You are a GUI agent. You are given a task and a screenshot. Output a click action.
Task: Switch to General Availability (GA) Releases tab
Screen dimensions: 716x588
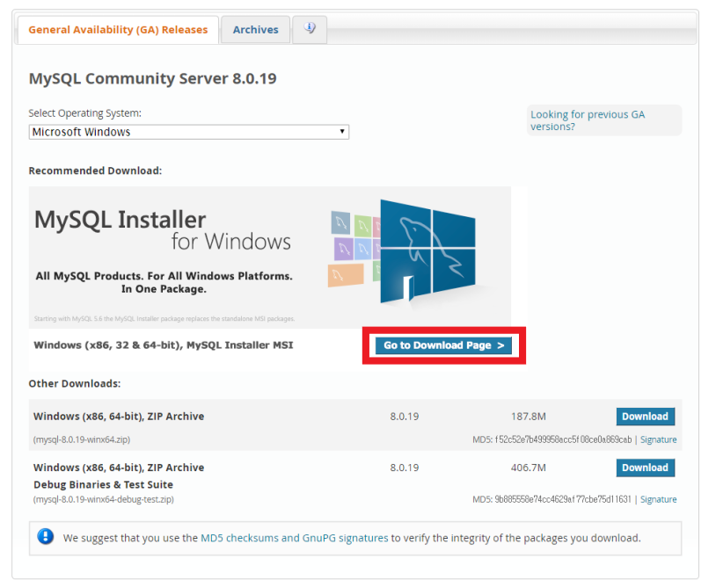[118, 30]
